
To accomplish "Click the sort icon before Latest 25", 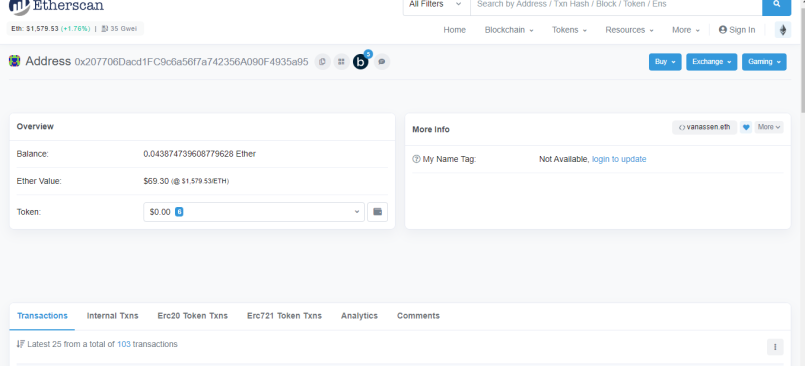I will pos(21,344).
